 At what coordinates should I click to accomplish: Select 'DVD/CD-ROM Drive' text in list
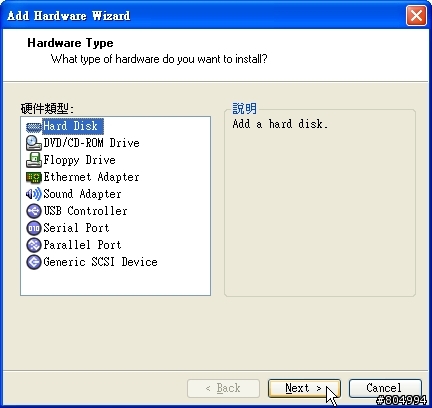pyautogui.click(x=91, y=143)
